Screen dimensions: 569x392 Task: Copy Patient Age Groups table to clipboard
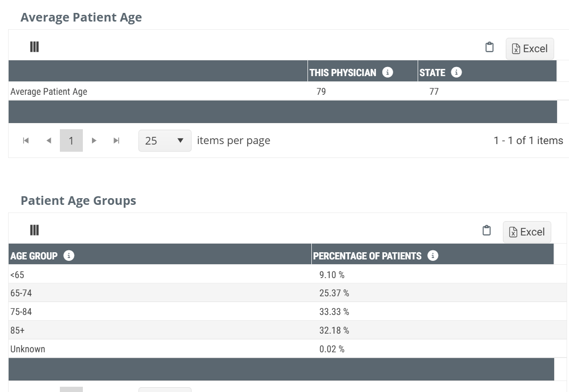point(486,231)
